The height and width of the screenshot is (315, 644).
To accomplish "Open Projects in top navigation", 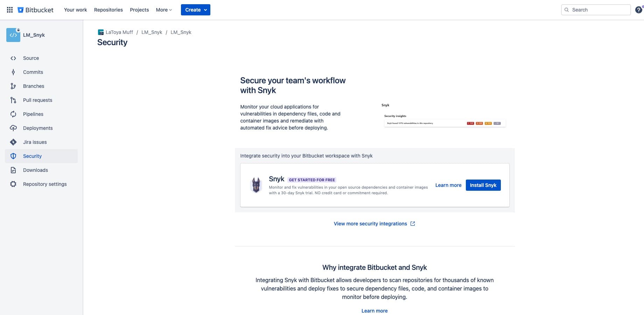I will [139, 10].
